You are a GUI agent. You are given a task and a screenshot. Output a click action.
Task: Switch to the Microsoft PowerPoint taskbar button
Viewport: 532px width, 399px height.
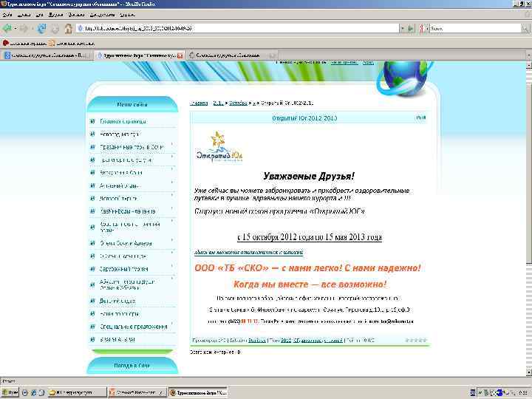coord(137,392)
